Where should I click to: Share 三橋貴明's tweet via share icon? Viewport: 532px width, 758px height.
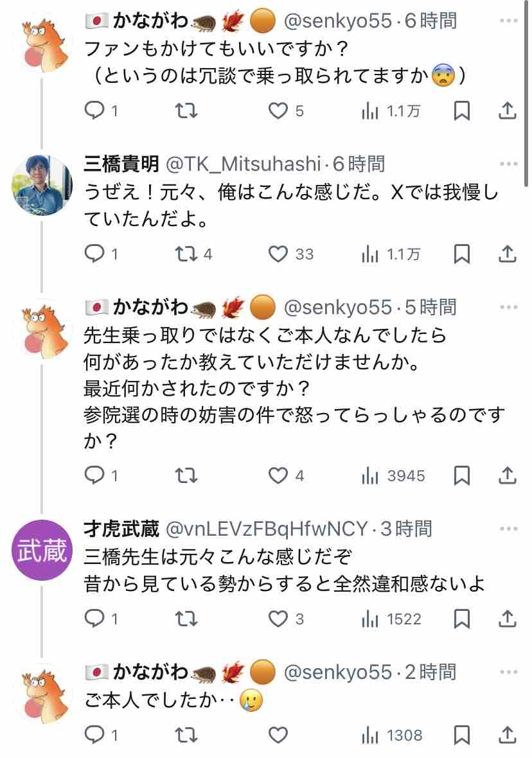[508, 254]
